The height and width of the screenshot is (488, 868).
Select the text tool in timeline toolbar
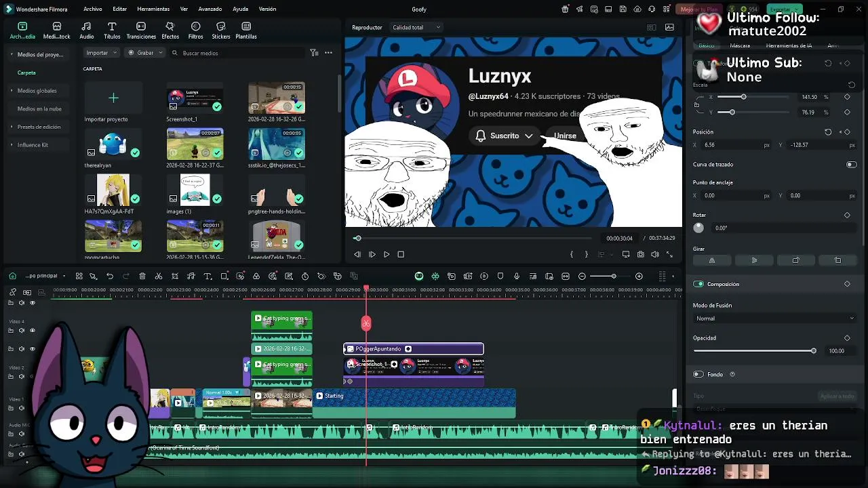[208, 276]
